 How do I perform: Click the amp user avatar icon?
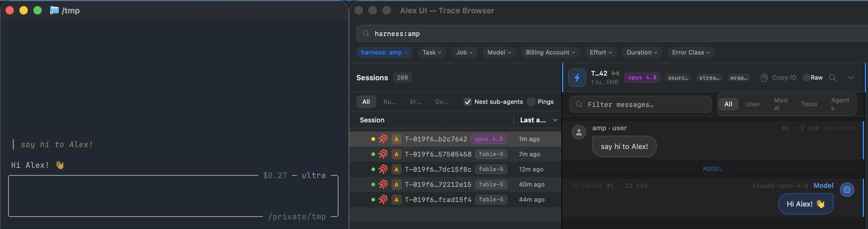tap(579, 132)
